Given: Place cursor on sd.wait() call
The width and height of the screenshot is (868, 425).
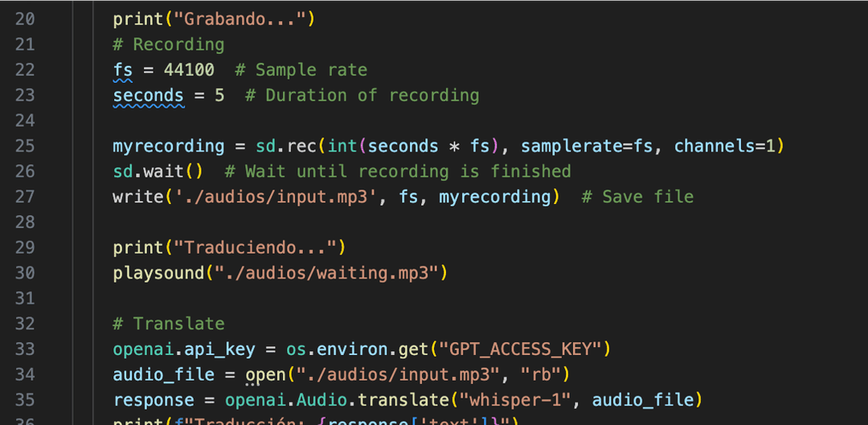Looking at the screenshot, I should 158,171.
